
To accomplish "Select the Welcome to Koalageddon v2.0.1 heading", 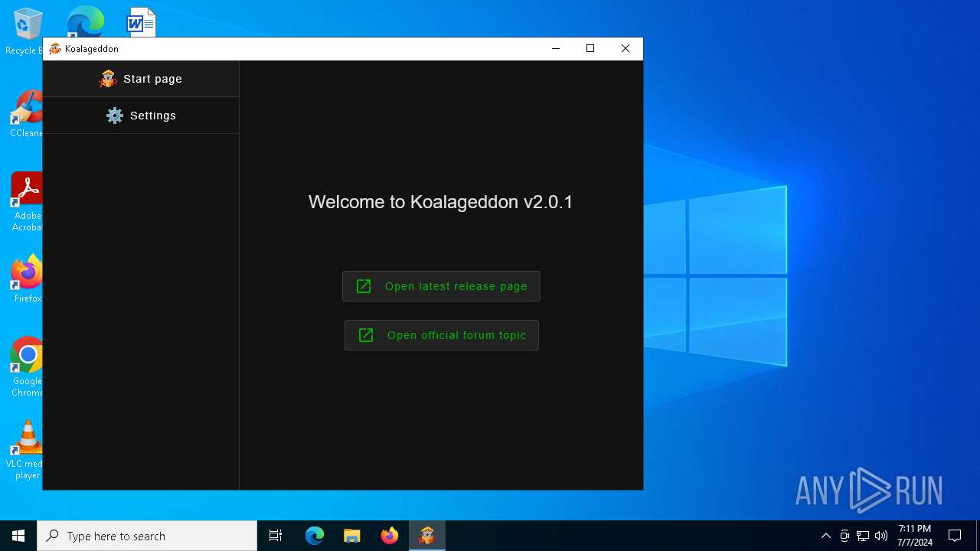I will coord(440,202).
